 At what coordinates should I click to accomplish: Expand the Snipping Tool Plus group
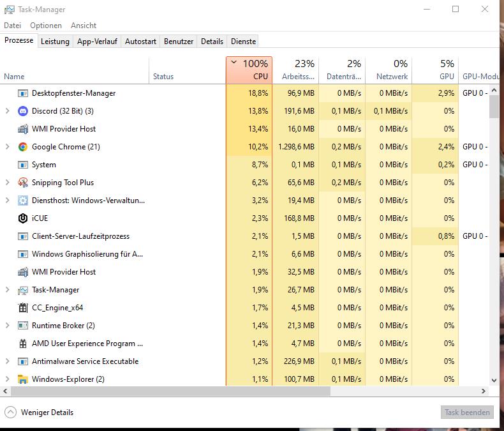coord(8,183)
